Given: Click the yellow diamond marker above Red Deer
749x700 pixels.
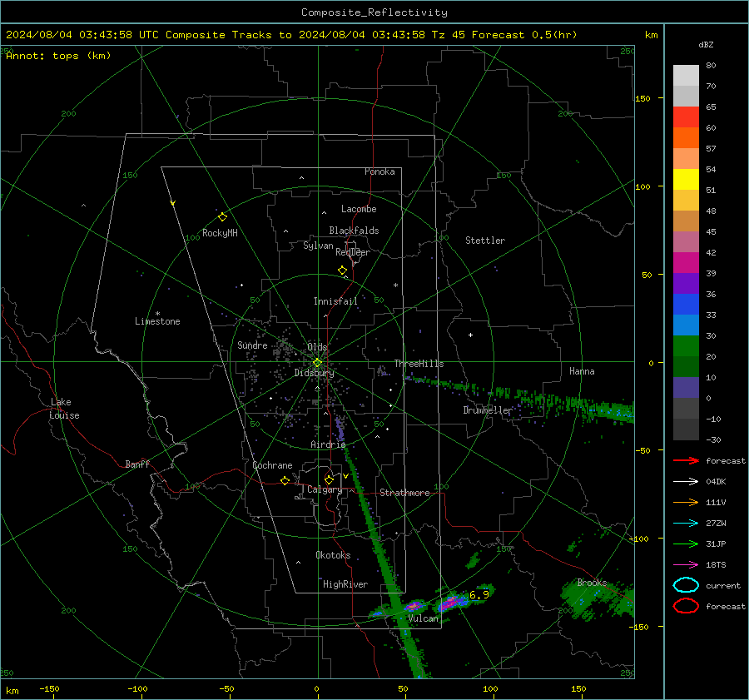Looking at the screenshot, I should [342, 271].
